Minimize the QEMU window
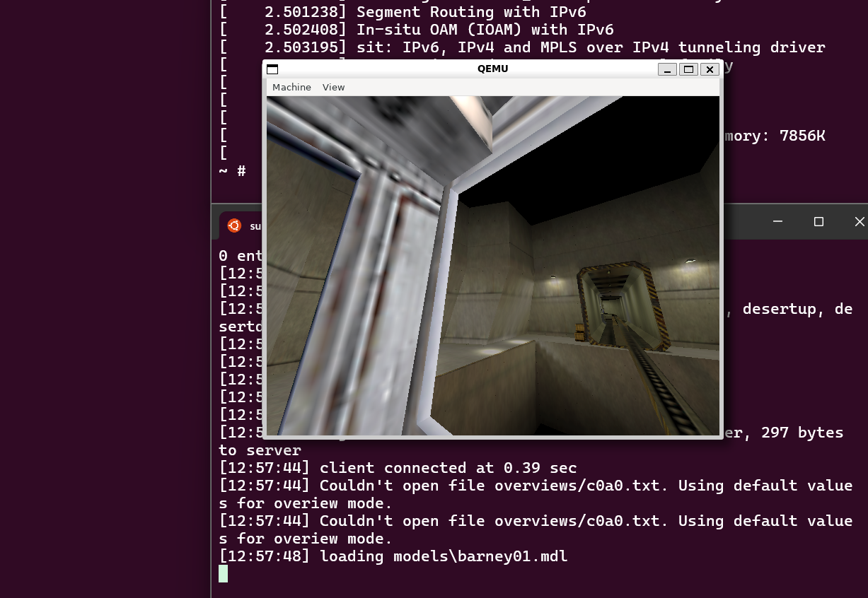 coord(667,69)
